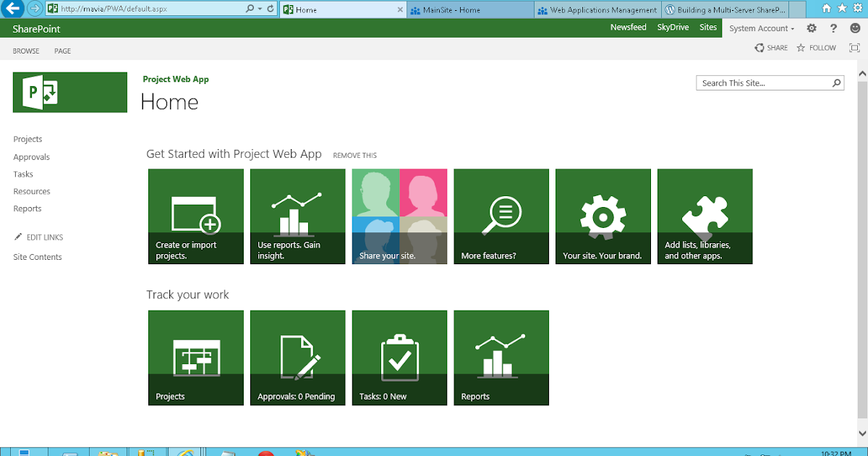Click Tasks: 0 New tile
This screenshot has width=868, height=456.
pos(400,358)
